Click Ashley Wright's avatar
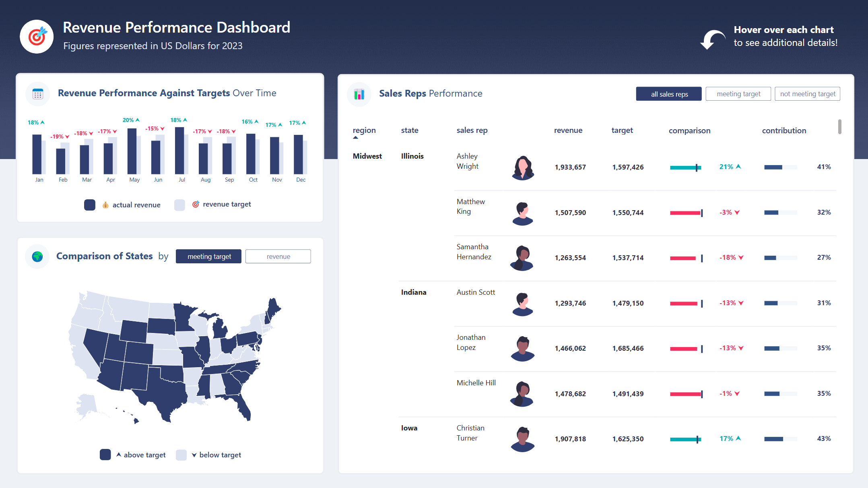This screenshot has width=868, height=488. coord(523,167)
